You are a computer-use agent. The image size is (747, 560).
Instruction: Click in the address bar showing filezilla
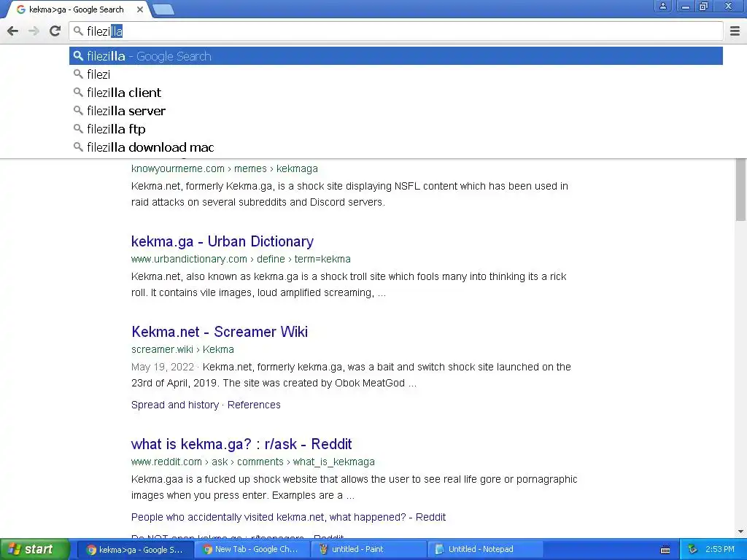pyautogui.click(x=396, y=31)
